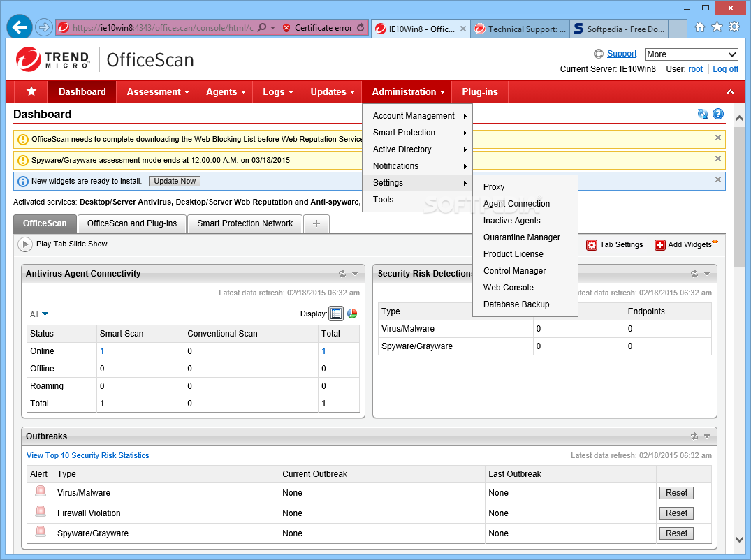Viewport: 751px width, 560px height.
Task: Open the Plug-ins menu item
Action: pos(479,92)
